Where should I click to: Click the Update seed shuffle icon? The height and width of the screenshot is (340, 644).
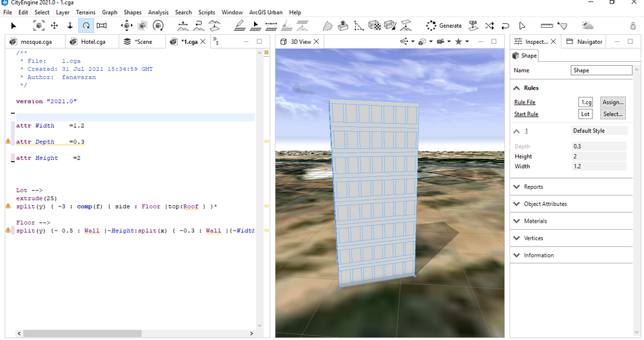(x=489, y=26)
